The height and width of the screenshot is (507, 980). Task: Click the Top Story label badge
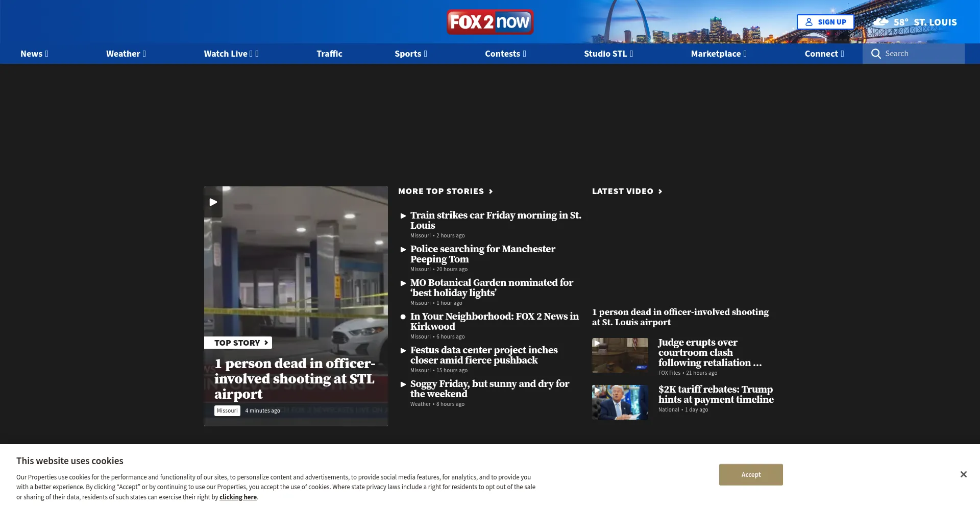238,343
